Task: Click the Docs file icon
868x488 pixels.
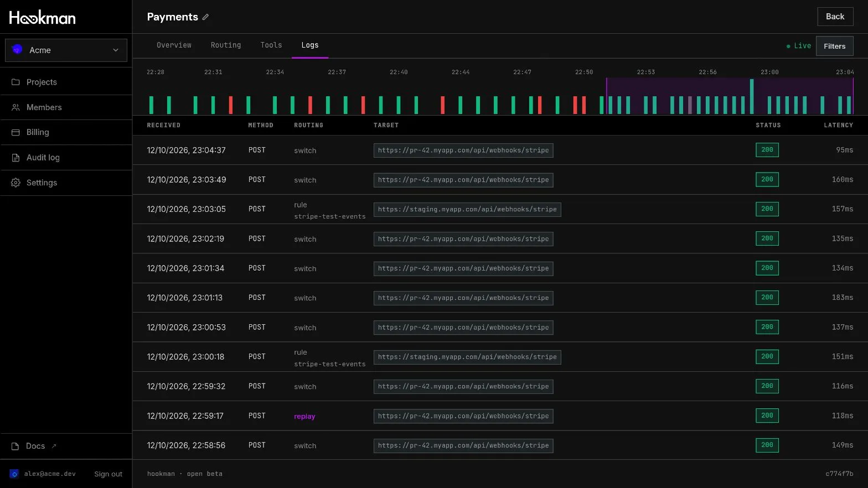Action: coord(15,446)
